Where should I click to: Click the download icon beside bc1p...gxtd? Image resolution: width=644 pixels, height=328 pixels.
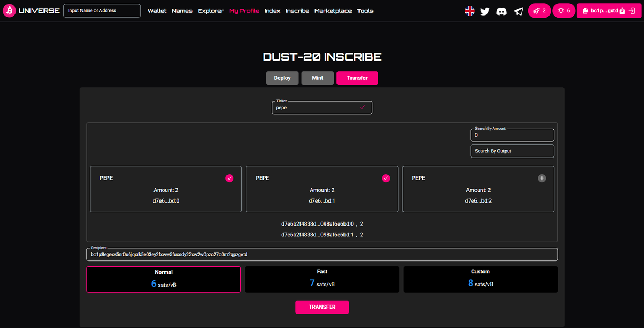[x=622, y=11]
